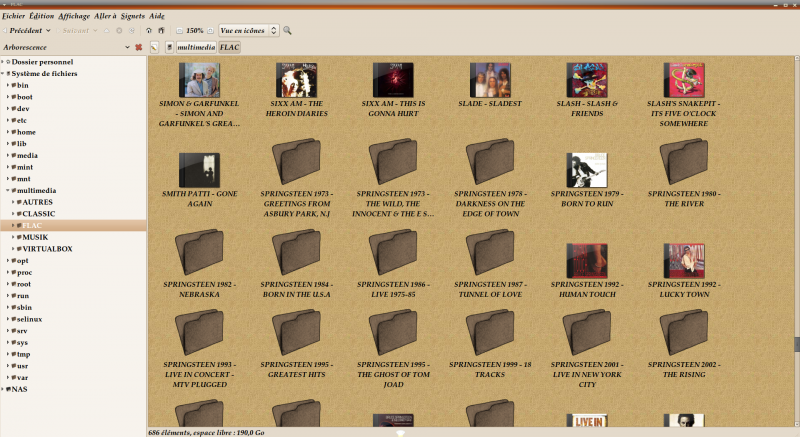
Task: Select Slash's Snakepit album cover
Action: [x=684, y=80]
